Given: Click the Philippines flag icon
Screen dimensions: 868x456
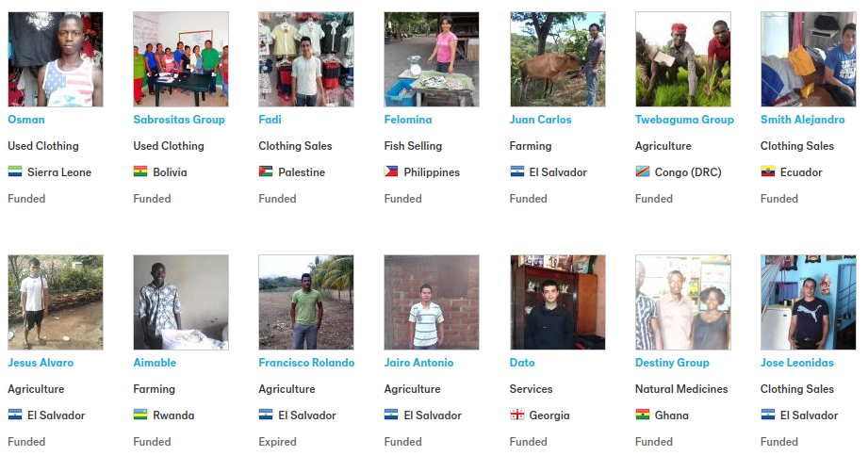Looking at the screenshot, I should click(391, 171).
